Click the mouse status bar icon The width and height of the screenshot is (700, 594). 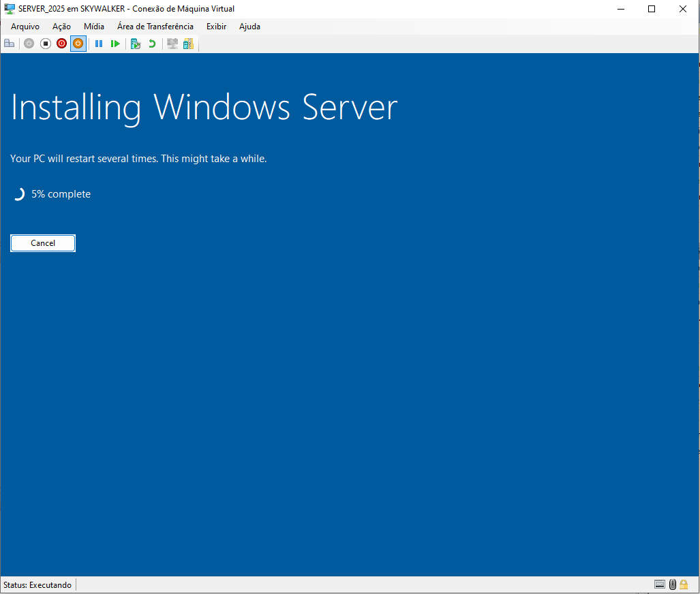pos(672,584)
